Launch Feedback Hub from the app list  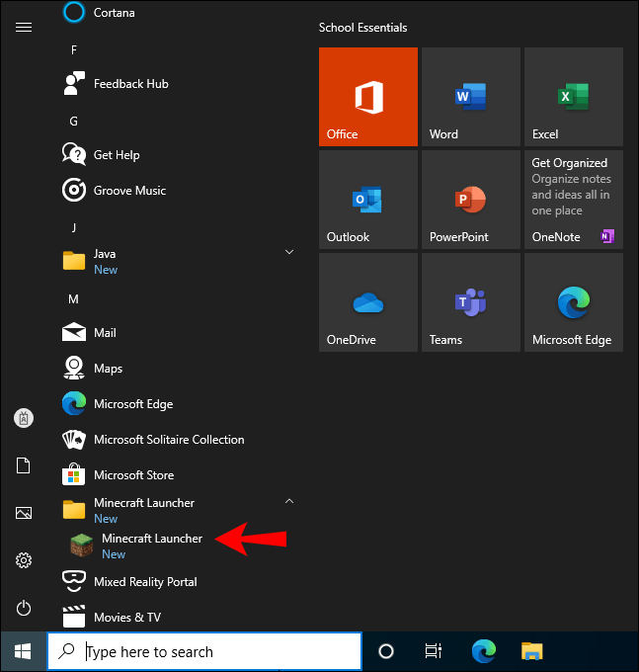coord(178,84)
